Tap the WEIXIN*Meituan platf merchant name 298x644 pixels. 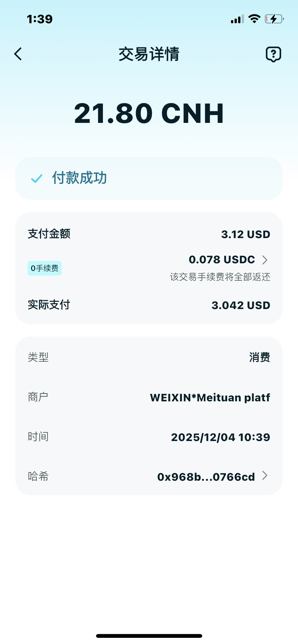click(210, 397)
